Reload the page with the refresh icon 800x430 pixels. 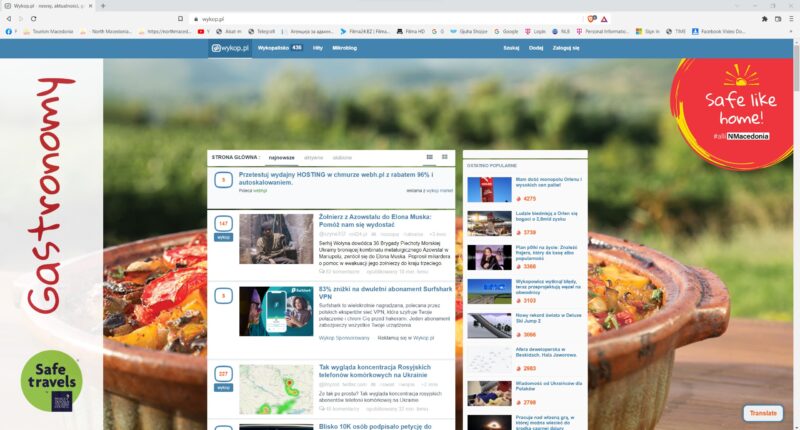tap(34, 19)
